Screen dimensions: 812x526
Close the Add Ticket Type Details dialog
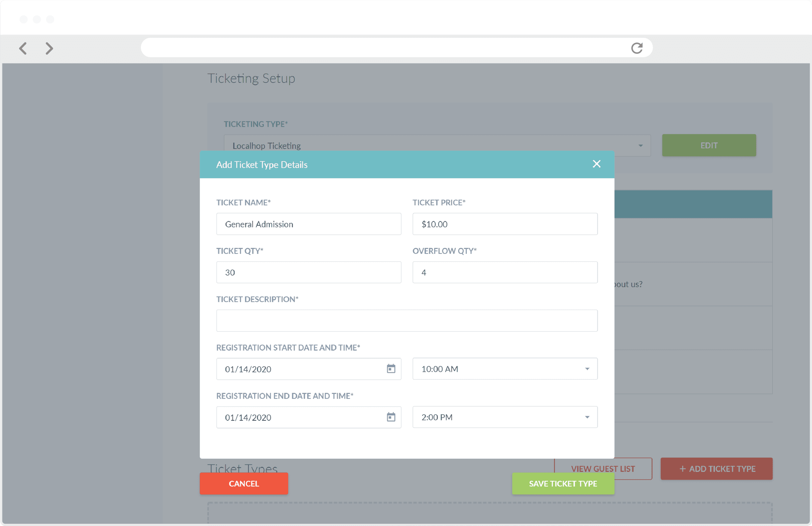click(596, 164)
